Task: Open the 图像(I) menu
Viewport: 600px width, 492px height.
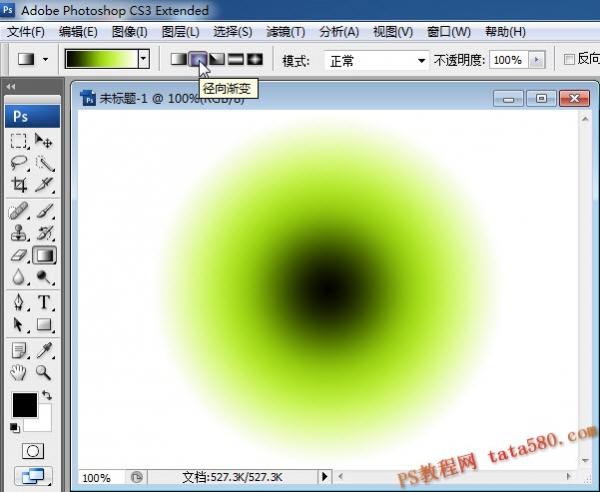Action: (x=129, y=32)
